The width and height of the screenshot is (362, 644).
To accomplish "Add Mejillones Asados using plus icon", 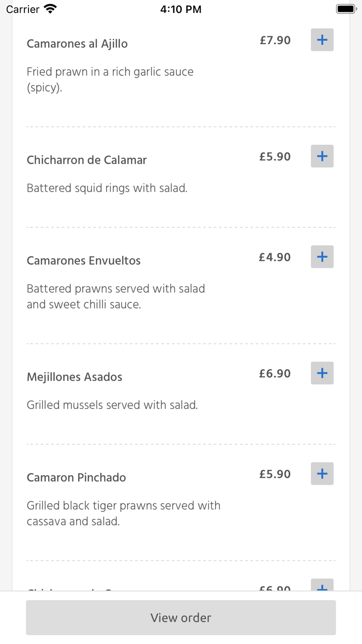I will [x=322, y=373].
